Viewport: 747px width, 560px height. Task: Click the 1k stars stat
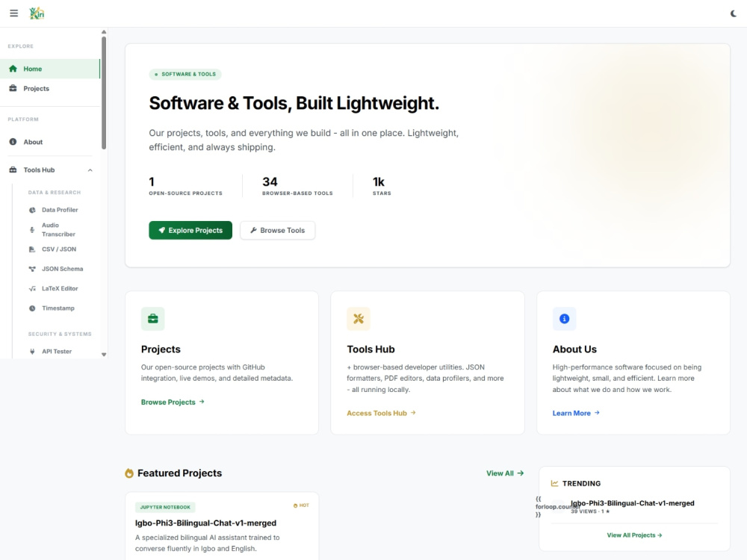(382, 186)
